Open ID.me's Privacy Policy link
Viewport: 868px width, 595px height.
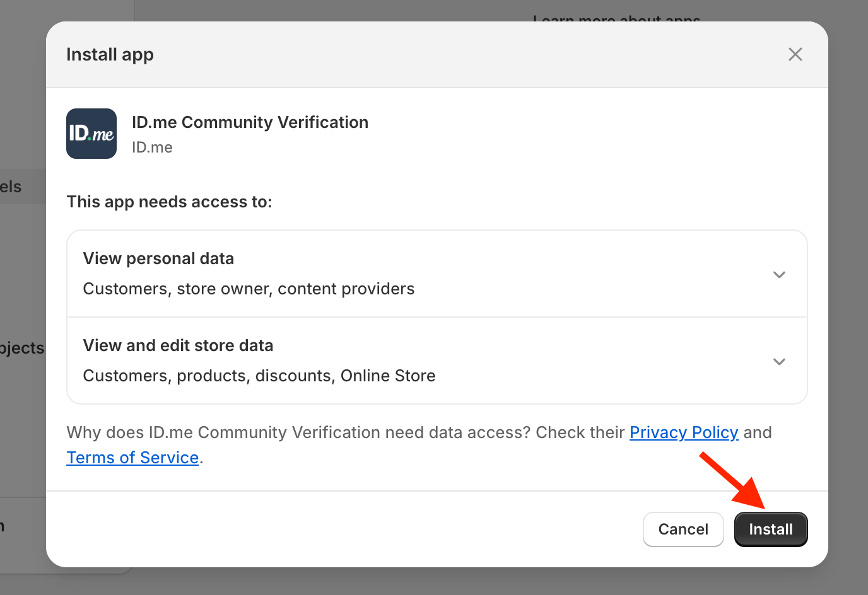pyautogui.click(x=684, y=432)
